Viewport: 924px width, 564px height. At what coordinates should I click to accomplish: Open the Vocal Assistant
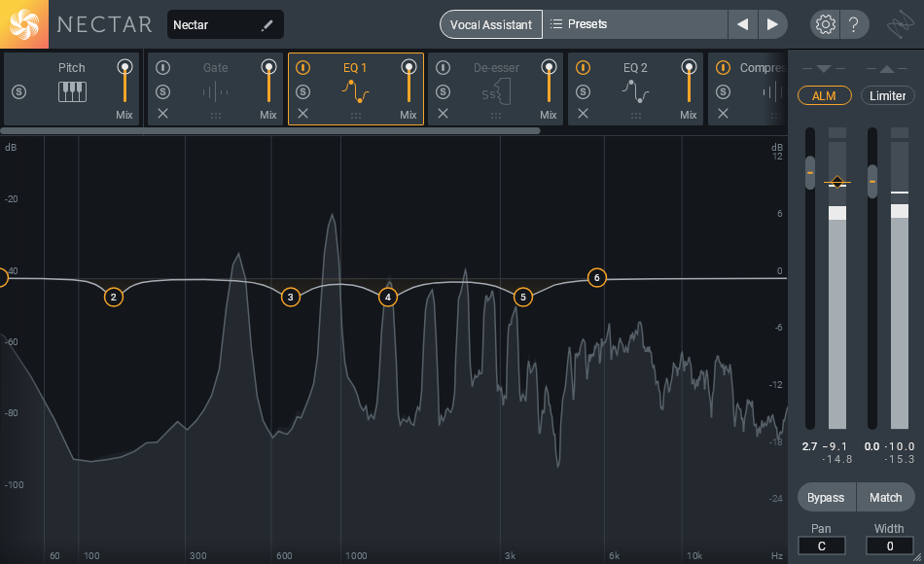[x=491, y=24]
